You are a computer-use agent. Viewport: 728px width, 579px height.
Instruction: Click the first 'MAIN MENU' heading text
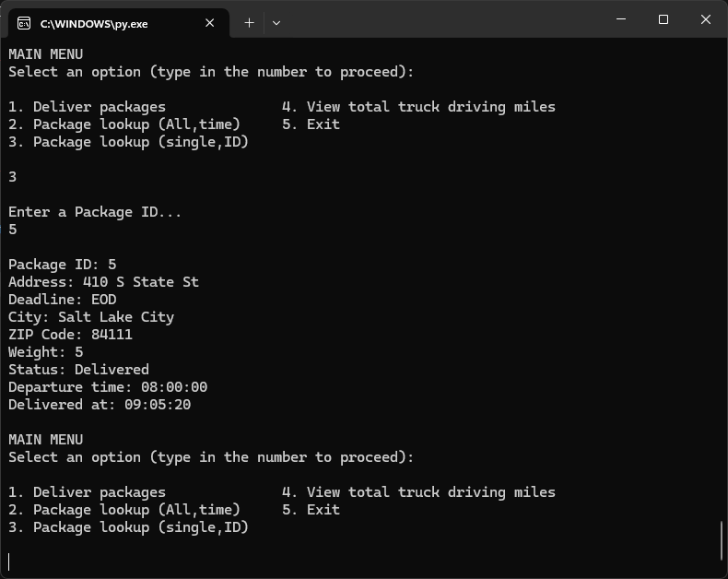45,54
